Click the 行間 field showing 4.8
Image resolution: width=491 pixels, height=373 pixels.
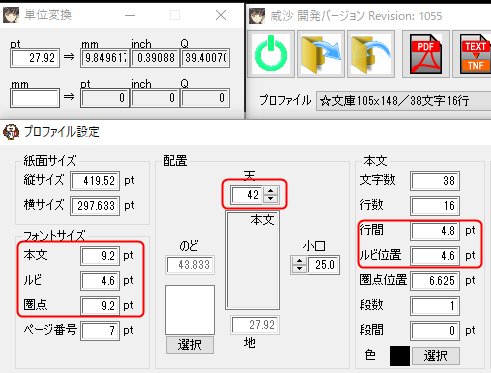(x=435, y=231)
